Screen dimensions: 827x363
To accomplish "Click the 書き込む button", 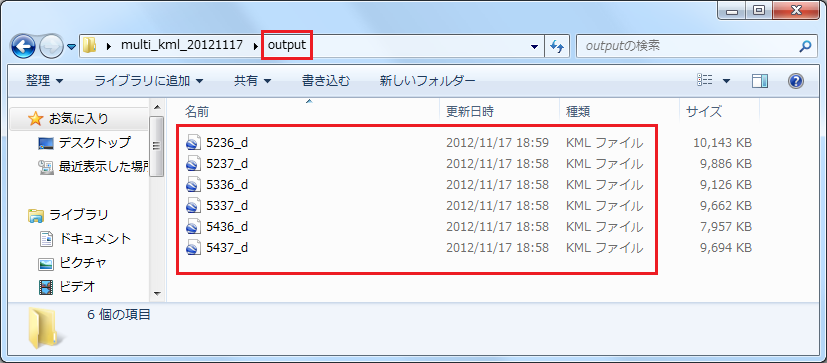I will click(x=325, y=81).
